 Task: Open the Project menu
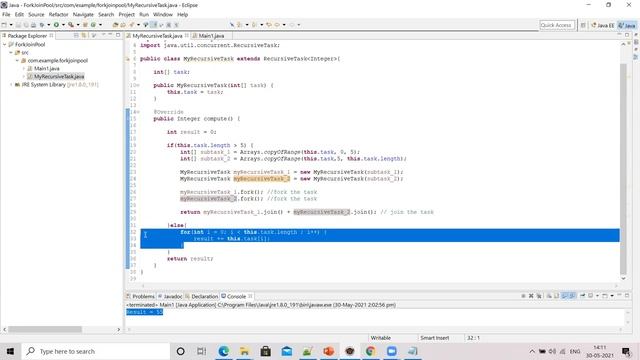[x=127, y=14]
